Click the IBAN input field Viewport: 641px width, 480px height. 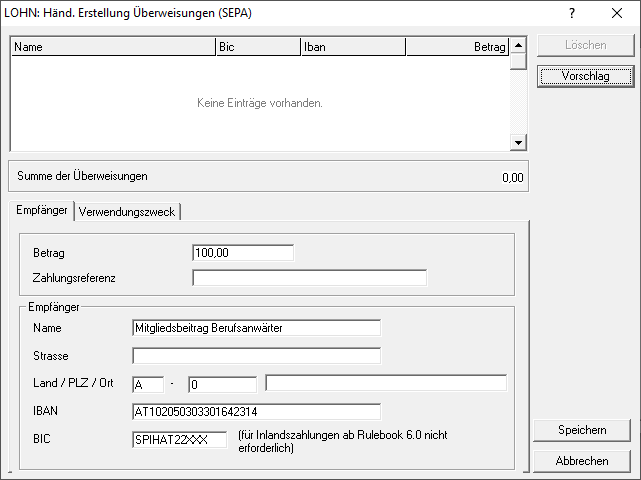coord(256,412)
